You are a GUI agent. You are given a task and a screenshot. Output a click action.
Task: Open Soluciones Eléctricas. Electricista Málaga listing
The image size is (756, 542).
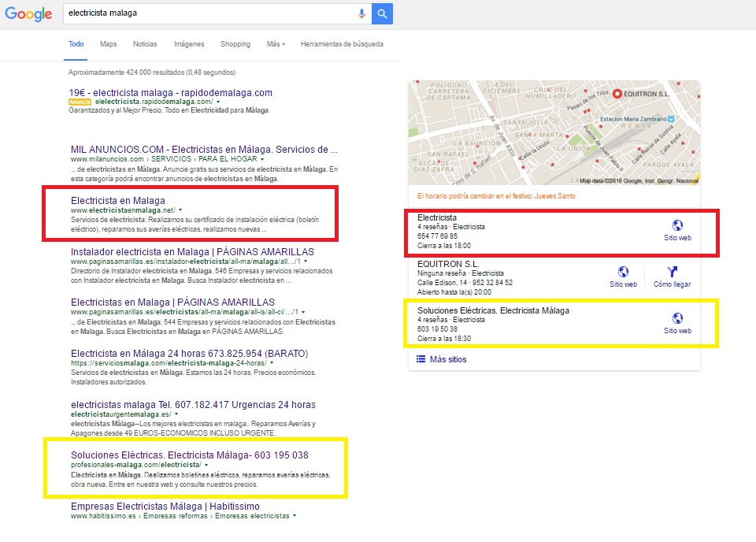493,310
